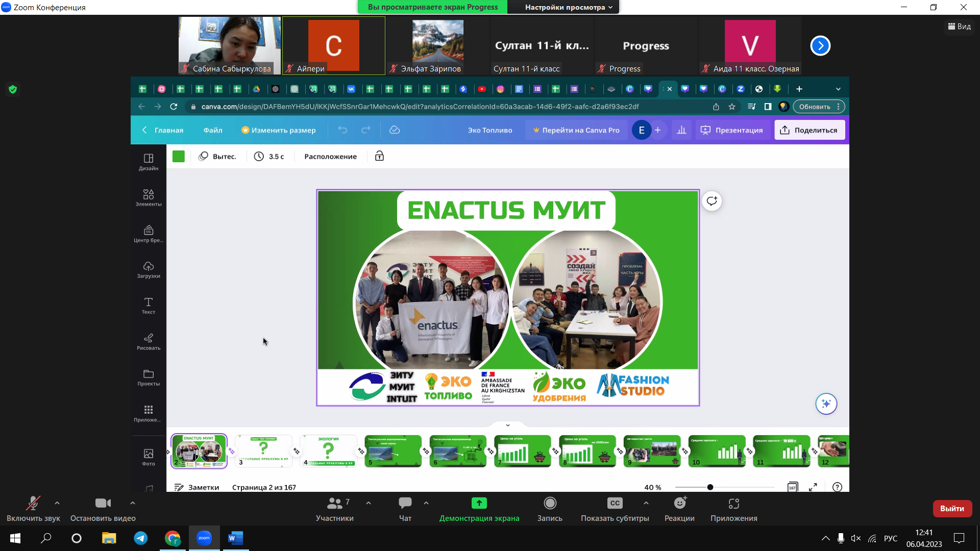Viewport: 980px width, 551px height.
Task: Open slide duration 3.5 s setting
Action: (x=269, y=156)
